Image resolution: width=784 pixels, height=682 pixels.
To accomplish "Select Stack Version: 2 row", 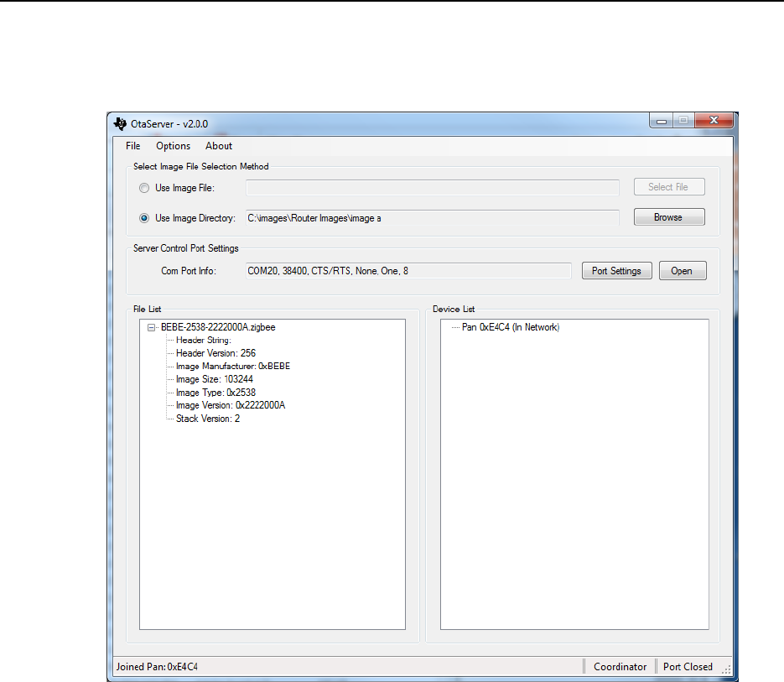I will pos(207,419).
